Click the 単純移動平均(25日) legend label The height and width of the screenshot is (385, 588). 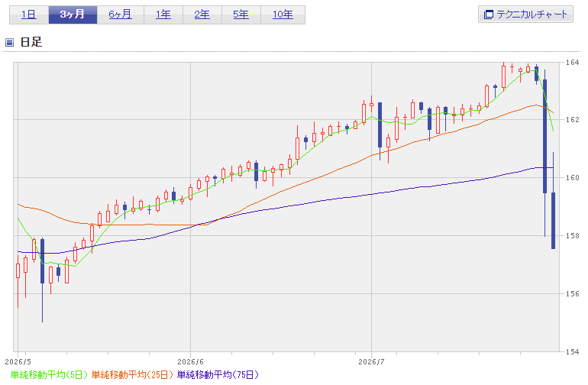pos(132,374)
